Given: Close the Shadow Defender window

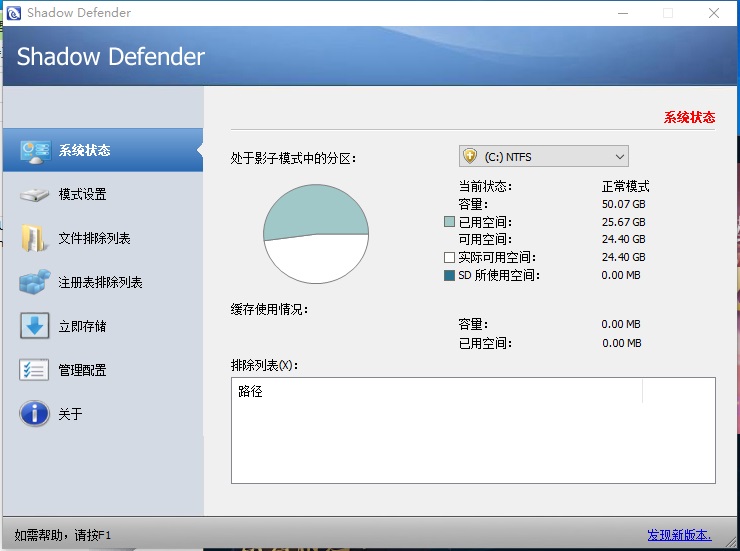Looking at the screenshot, I should coord(714,13).
